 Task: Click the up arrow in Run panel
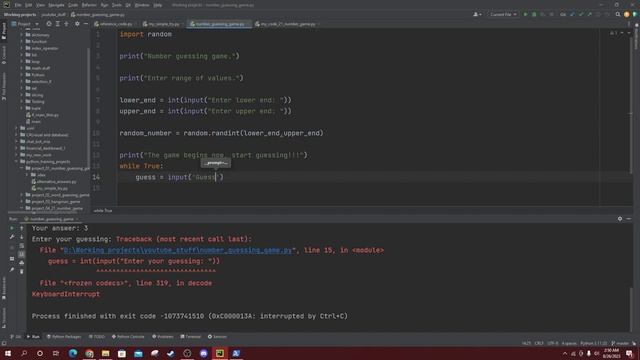click(x=22, y=228)
